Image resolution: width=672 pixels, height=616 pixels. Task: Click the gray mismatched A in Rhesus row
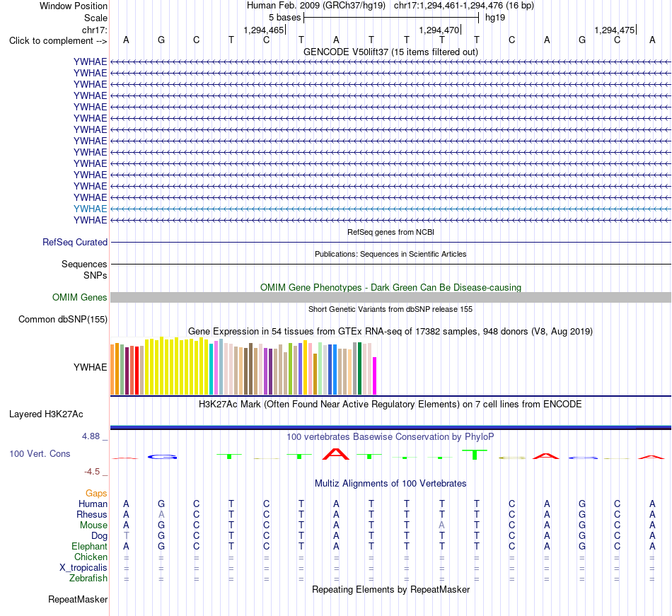[161, 514]
